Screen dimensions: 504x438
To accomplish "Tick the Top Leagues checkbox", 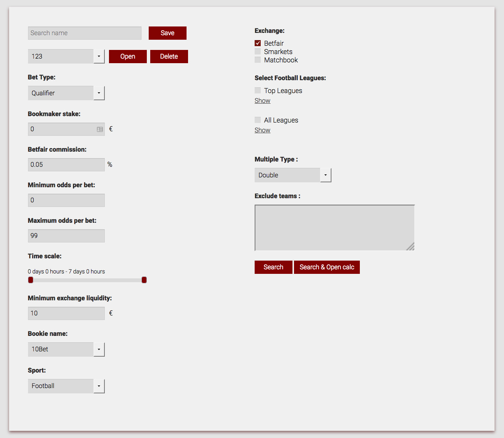I will 258,90.
